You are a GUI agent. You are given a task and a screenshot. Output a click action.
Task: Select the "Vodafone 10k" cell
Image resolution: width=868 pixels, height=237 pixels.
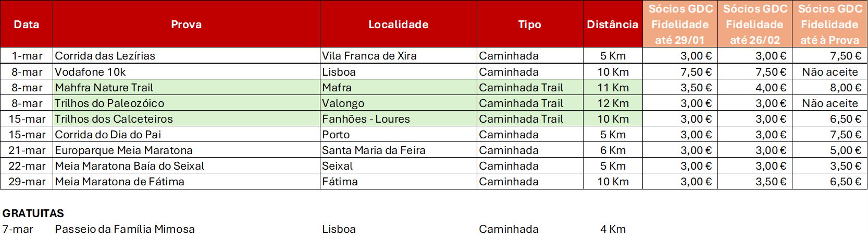[90, 72]
